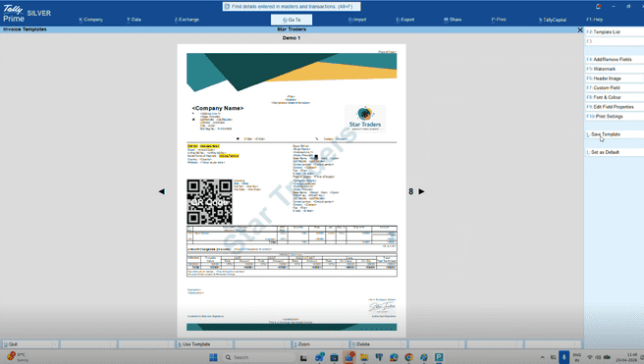This screenshot has height=364, width=644.
Task: Click the ENG IN language indicator
Action: click(577, 357)
